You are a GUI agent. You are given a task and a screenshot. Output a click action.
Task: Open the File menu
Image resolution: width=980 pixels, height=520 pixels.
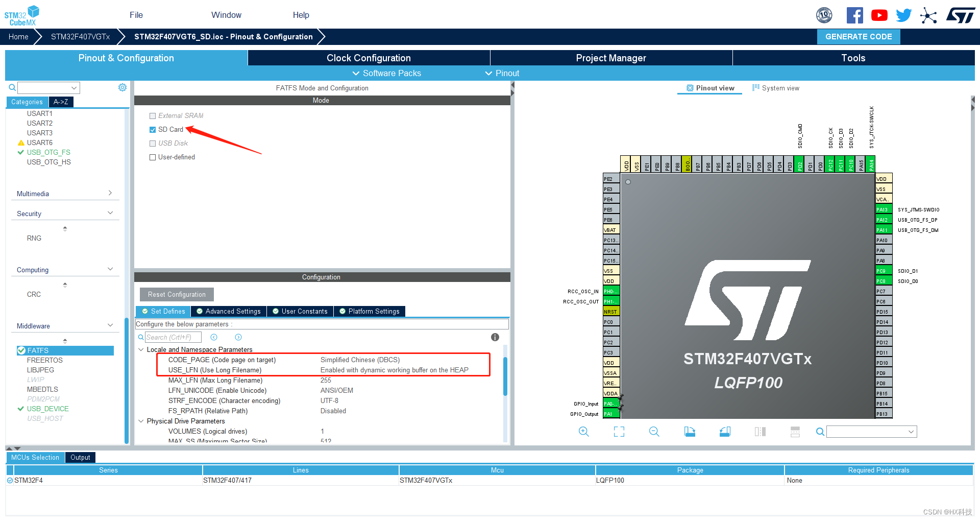(136, 15)
